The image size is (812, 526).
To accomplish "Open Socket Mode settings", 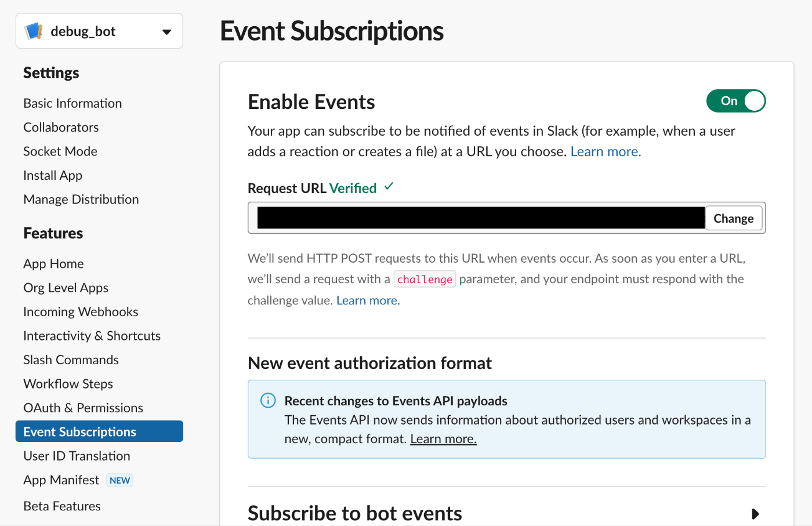I will pyautogui.click(x=60, y=151).
